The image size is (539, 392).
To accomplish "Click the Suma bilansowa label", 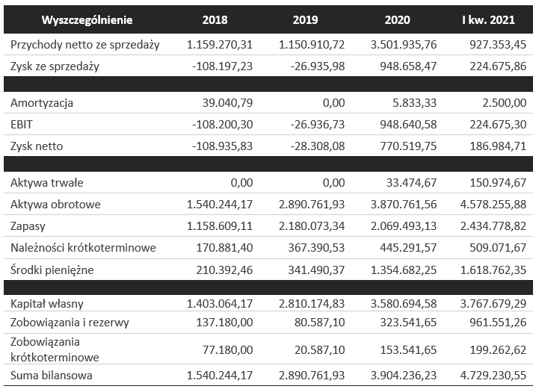I will point(52,376).
